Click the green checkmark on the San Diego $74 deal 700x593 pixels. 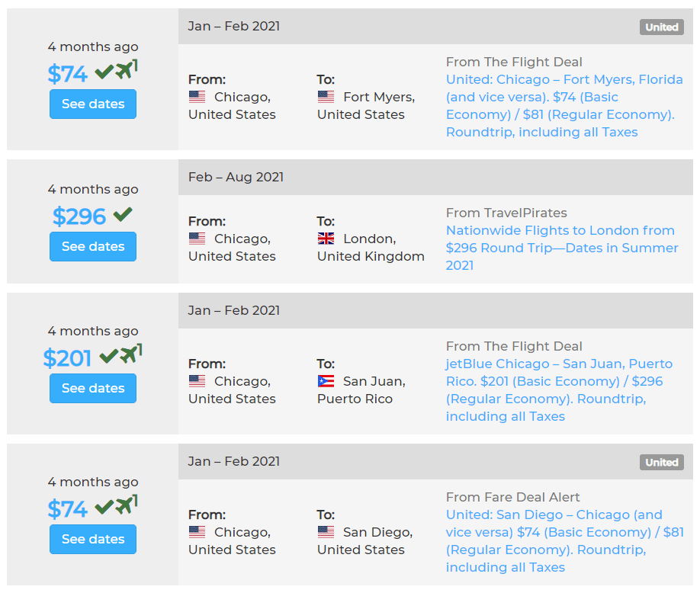[x=104, y=506]
